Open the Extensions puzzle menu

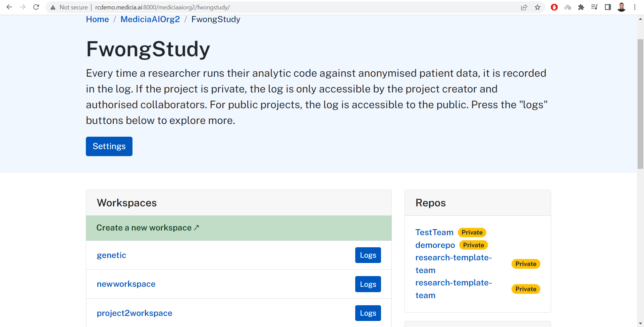point(581,7)
